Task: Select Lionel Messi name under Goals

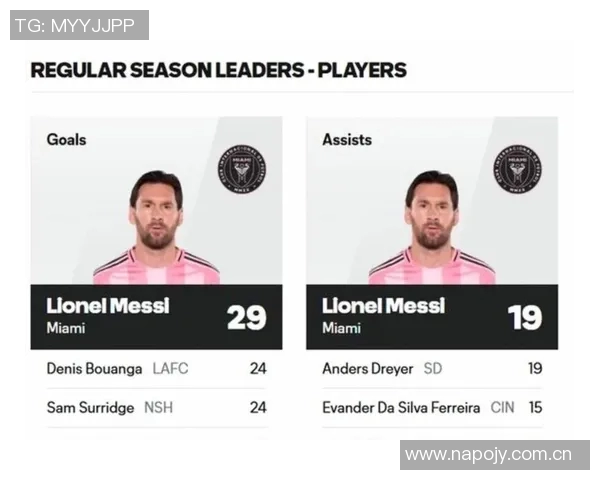Action: click(x=108, y=306)
